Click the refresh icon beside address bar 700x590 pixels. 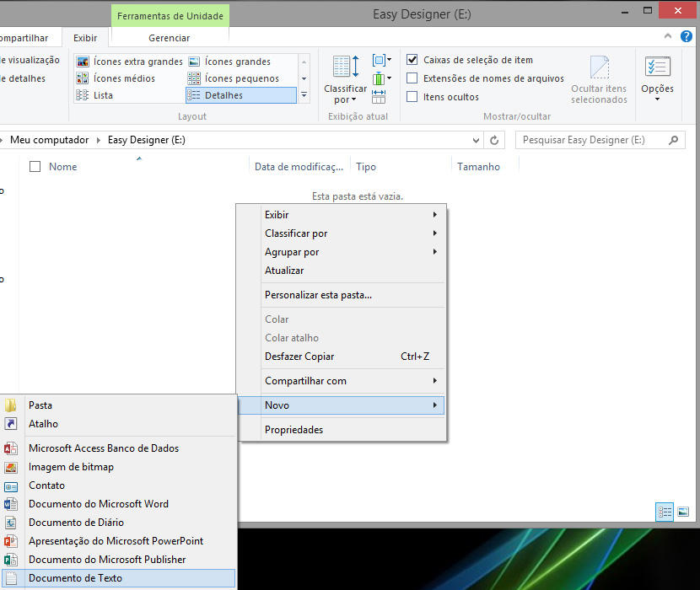pyautogui.click(x=494, y=140)
